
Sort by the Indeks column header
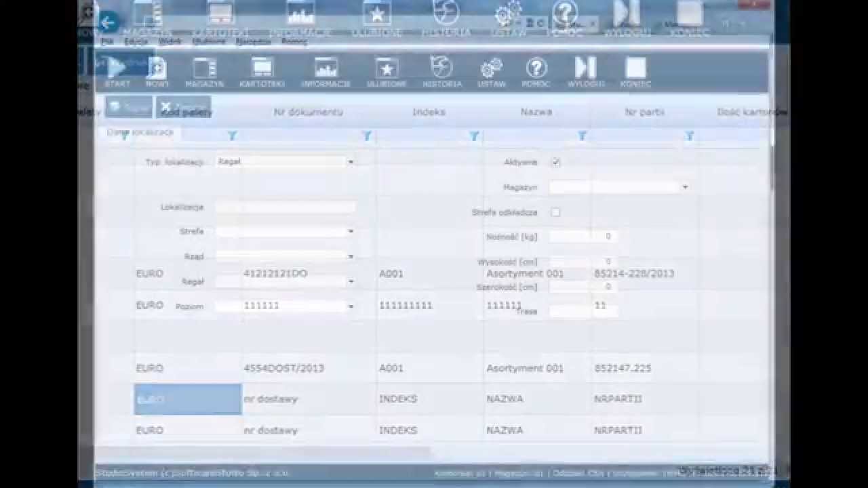(429, 112)
